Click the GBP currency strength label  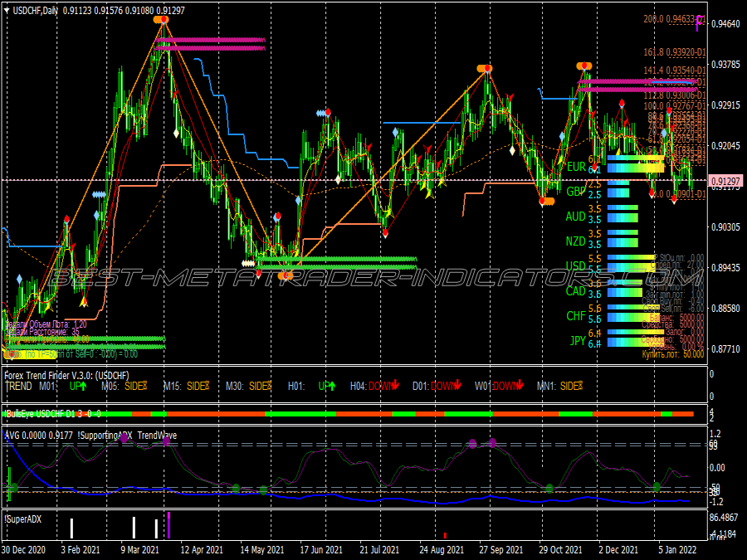click(x=576, y=192)
